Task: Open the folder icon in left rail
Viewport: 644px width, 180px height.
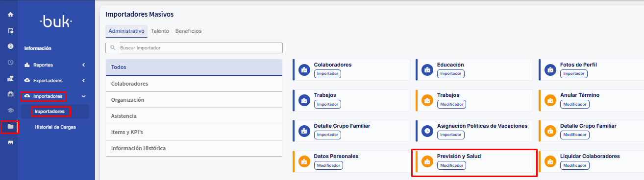Action: pos(10,127)
